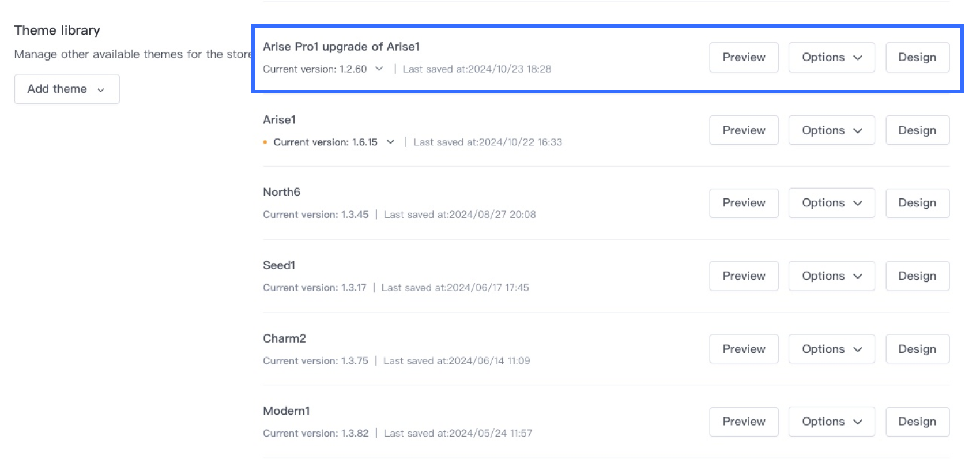Preview the Seed1 theme

pyautogui.click(x=744, y=276)
